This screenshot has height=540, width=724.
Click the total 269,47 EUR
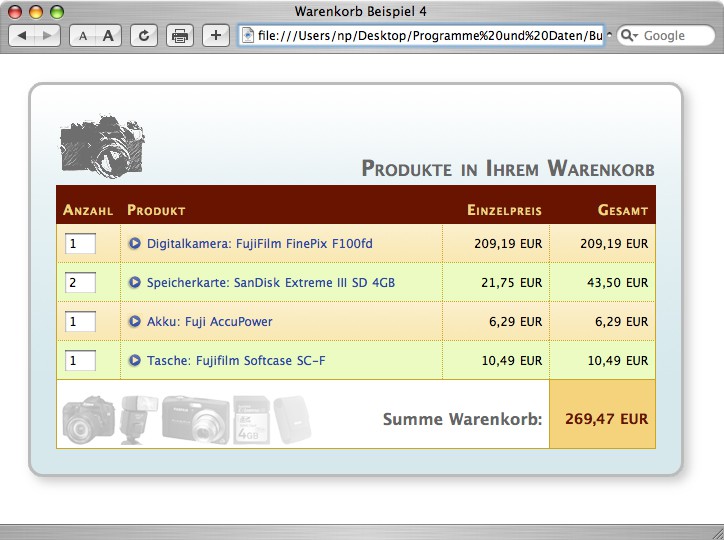(x=606, y=419)
